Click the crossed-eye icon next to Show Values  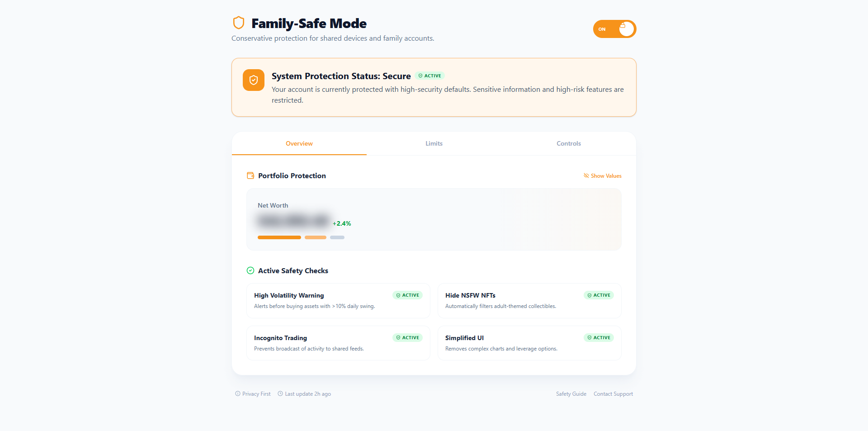tap(586, 175)
